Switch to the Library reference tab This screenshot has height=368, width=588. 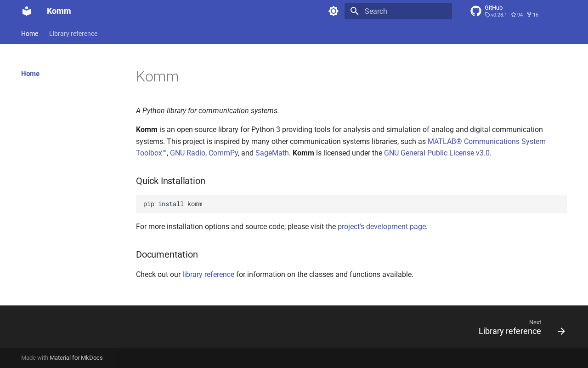[73, 34]
